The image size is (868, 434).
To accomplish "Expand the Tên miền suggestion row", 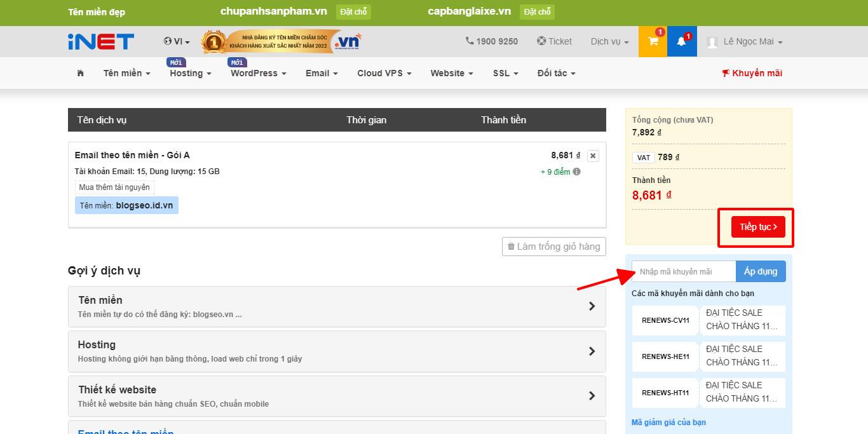I will click(x=337, y=306).
